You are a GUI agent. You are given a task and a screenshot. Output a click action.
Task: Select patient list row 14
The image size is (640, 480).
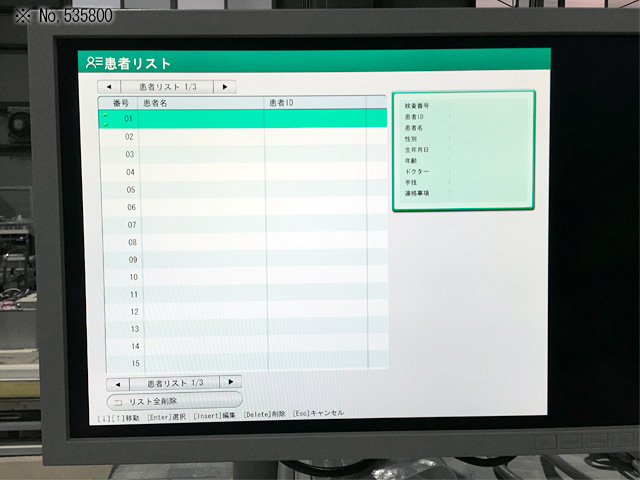247,346
